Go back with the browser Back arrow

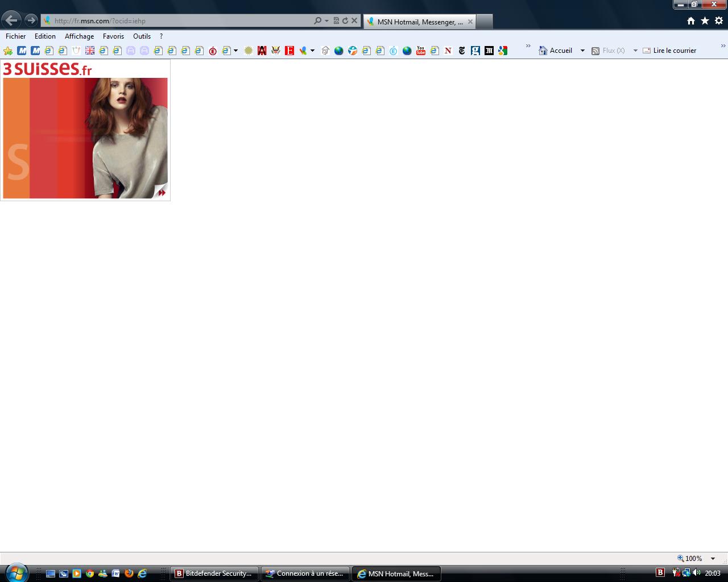click(x=11, y=20)
